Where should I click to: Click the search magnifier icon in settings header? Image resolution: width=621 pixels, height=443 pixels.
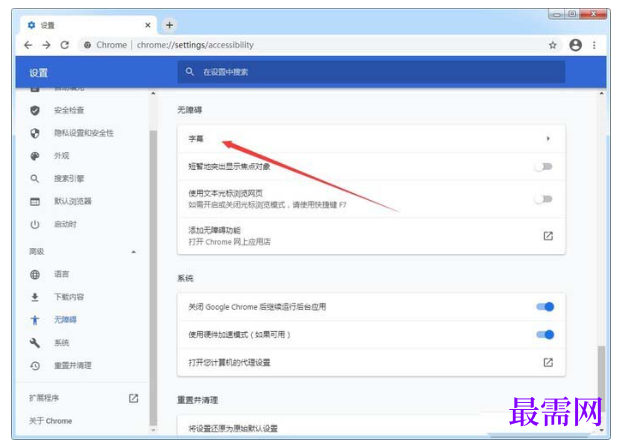(190, 72)
